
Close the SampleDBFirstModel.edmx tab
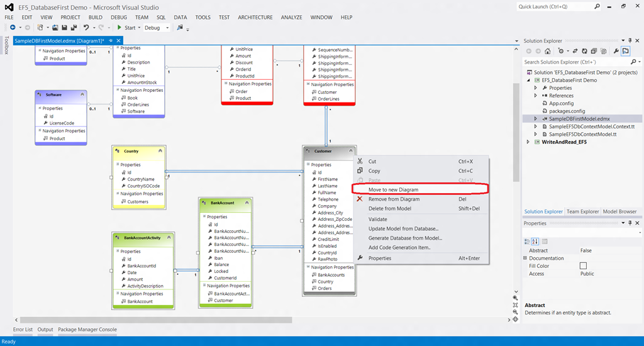(x=118, y=41)
